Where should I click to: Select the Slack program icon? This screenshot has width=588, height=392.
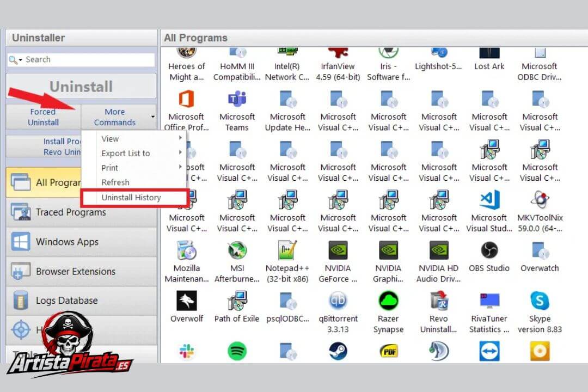(186, 352)
